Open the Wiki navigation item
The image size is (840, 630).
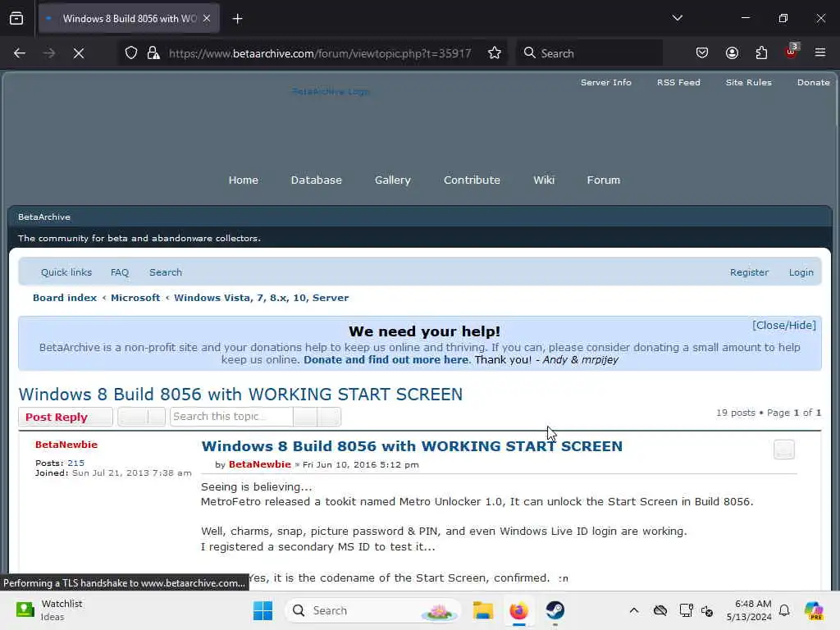click(544, 180)
